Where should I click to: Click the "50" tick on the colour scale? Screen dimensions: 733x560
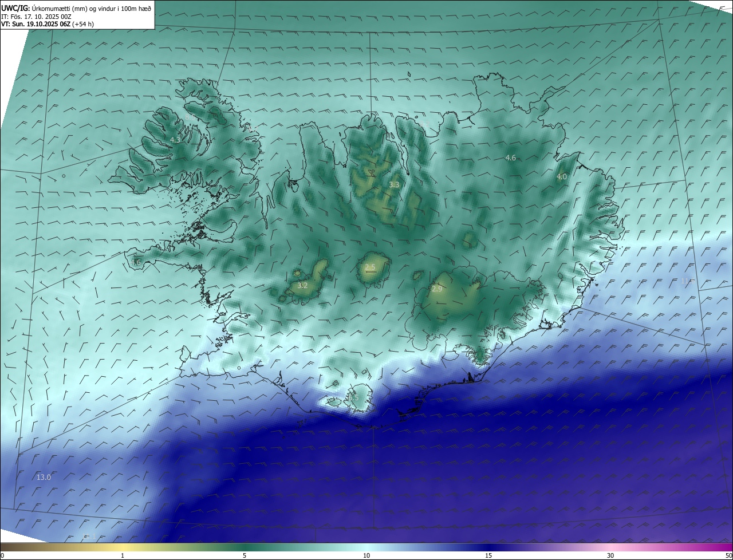pyautogui.click(x=728, y=555)
